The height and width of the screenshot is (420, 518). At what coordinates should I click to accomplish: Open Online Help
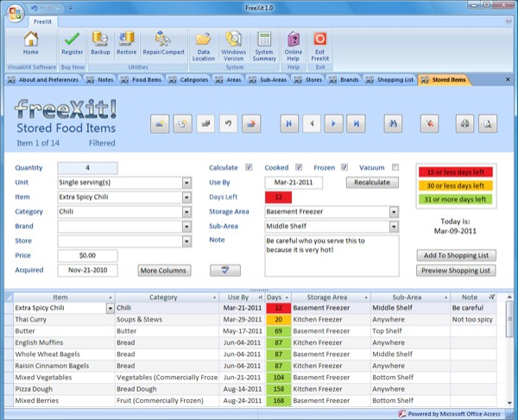pos(294,42)
